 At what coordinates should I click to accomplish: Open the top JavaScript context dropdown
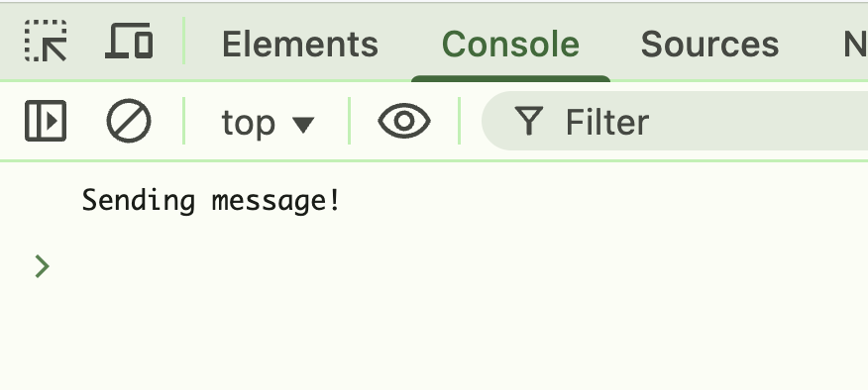268,123
